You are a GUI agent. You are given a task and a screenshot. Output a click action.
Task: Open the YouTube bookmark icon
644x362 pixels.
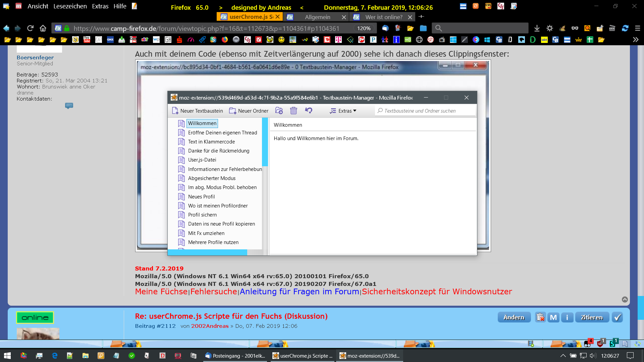point(87,40)
